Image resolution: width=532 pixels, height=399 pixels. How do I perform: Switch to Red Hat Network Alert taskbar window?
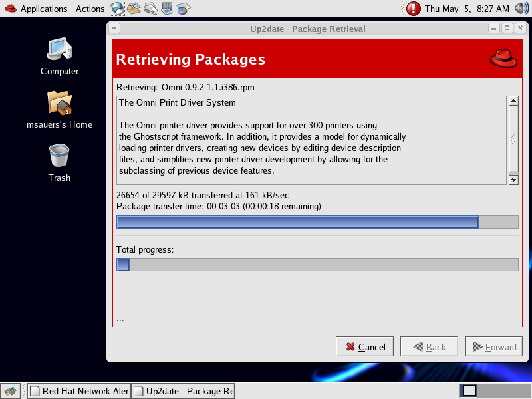tap(79, 391)
